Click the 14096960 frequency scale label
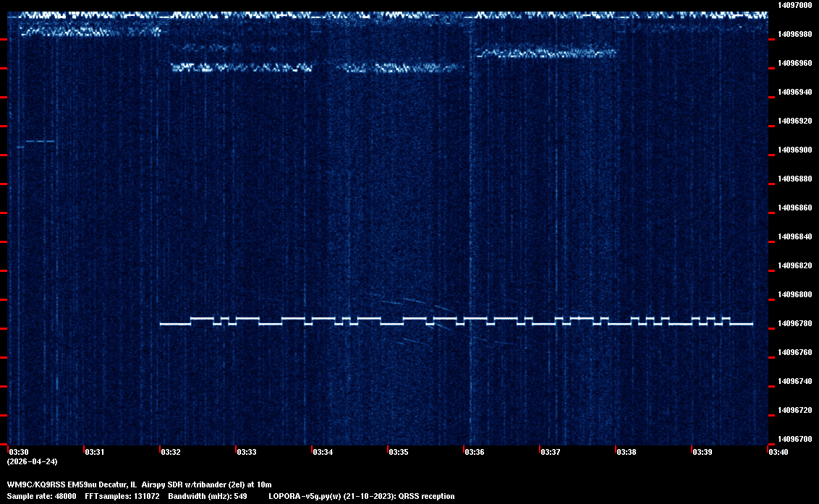The height and width of the screenshot is (504, 819). (794, 63)
